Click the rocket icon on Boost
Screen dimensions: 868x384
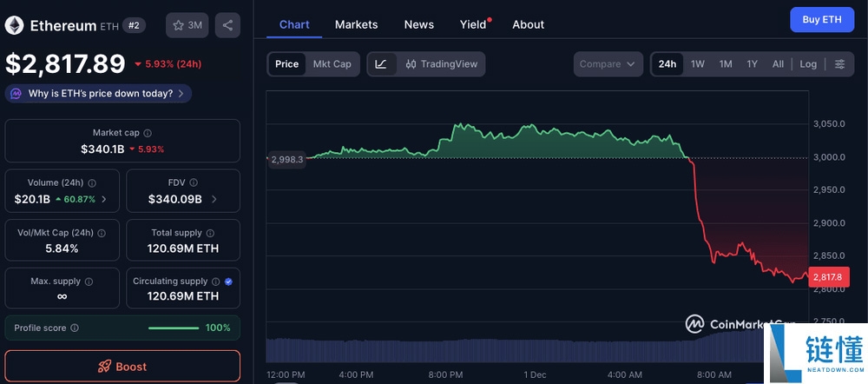point(105,367)
